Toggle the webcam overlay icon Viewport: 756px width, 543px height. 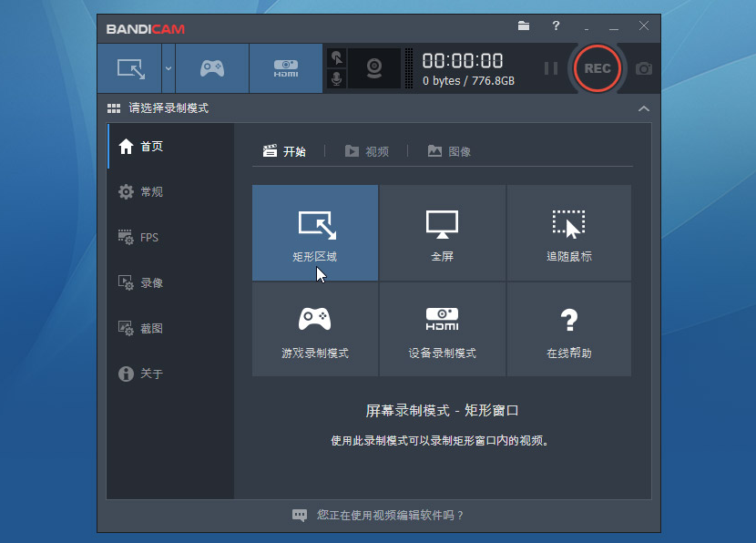coord(374,68)
